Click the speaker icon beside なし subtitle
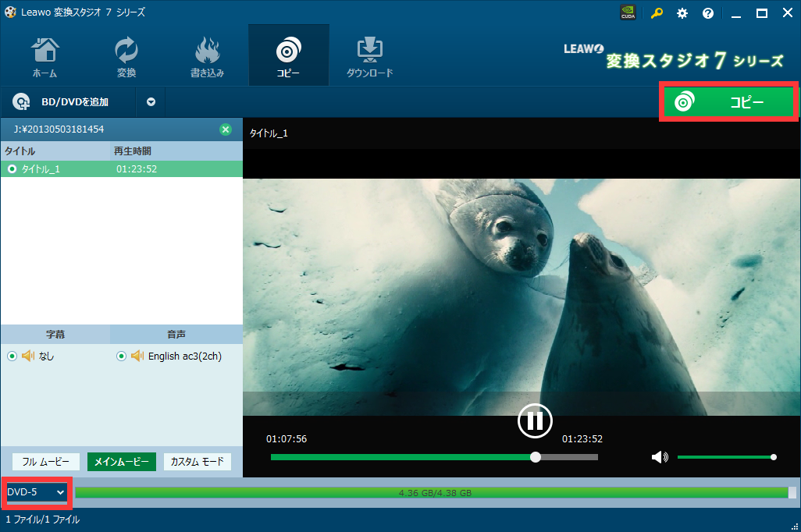The image size is (801, 532). [28, 356]
